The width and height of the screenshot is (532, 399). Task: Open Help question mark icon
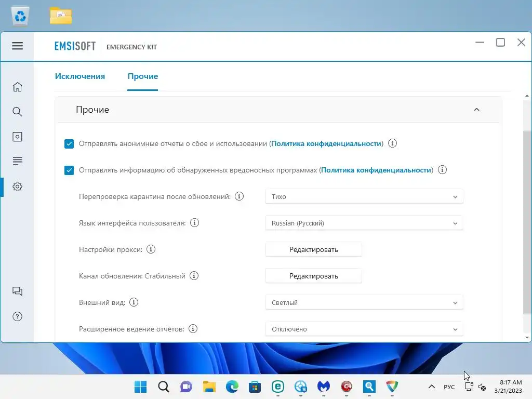pos(17,316)
